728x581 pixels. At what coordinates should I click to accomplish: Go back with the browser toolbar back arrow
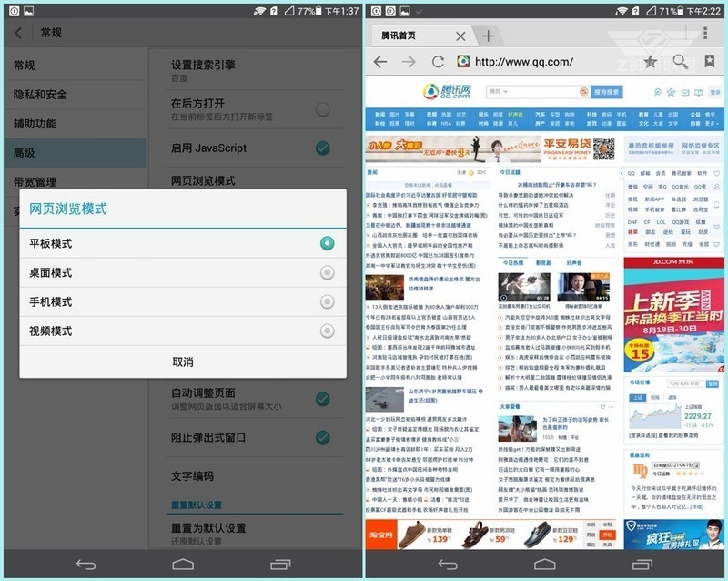[x=380, y=61]
